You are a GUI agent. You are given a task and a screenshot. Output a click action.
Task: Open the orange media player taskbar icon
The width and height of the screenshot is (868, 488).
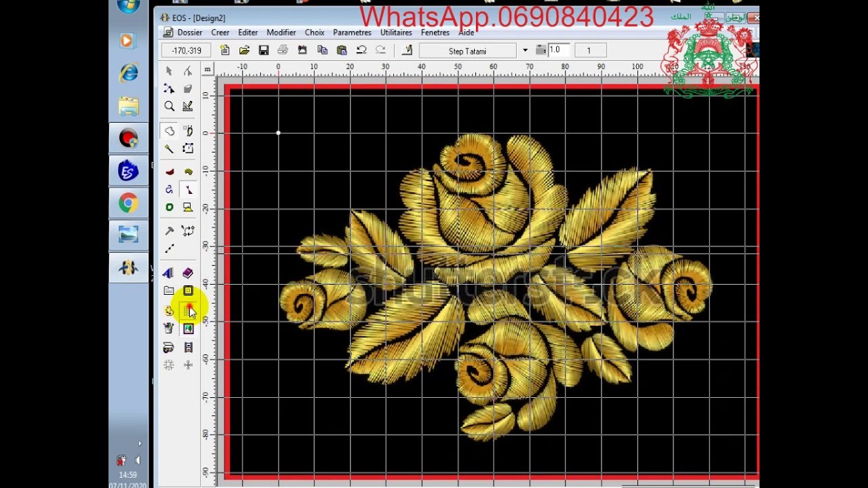[127, 41]
